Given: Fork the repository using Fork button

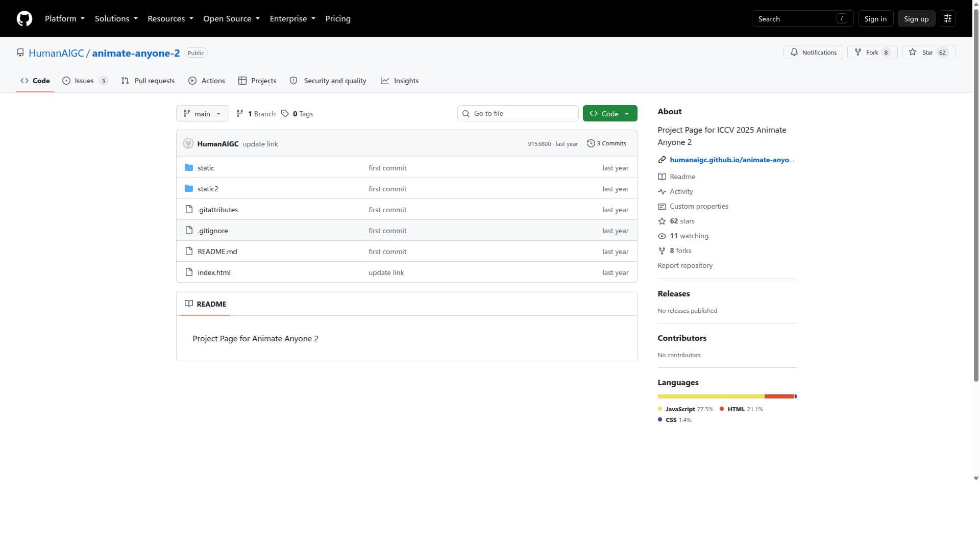Looking at the screenshot, I should point(872,53).
